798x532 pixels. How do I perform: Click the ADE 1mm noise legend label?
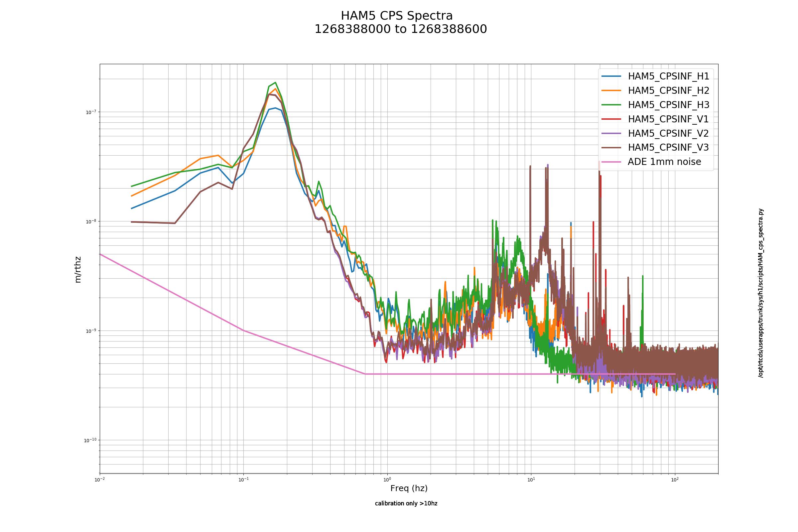664,162
